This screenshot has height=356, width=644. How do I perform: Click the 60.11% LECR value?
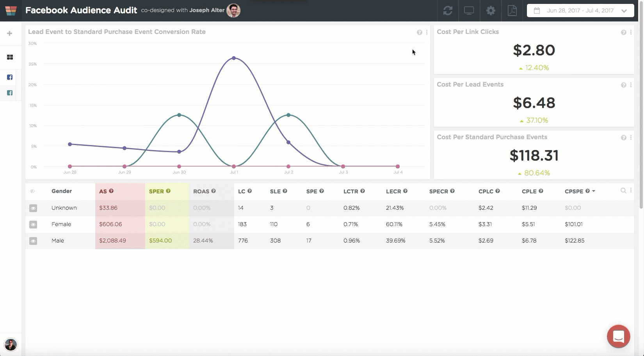click(x=395, y=224)
